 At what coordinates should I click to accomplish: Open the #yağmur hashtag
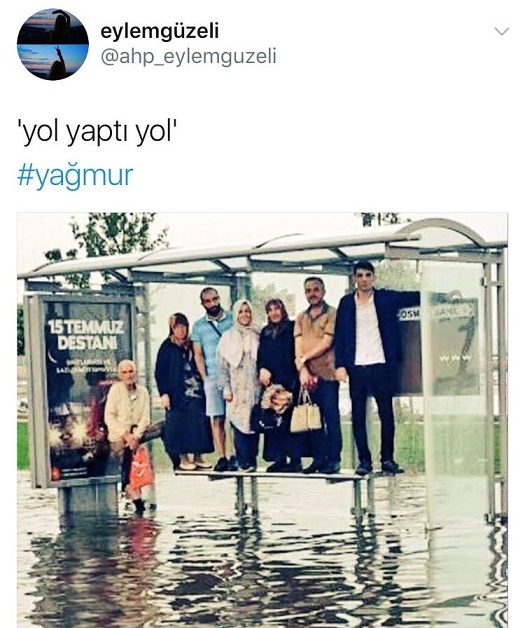point(75,175)
